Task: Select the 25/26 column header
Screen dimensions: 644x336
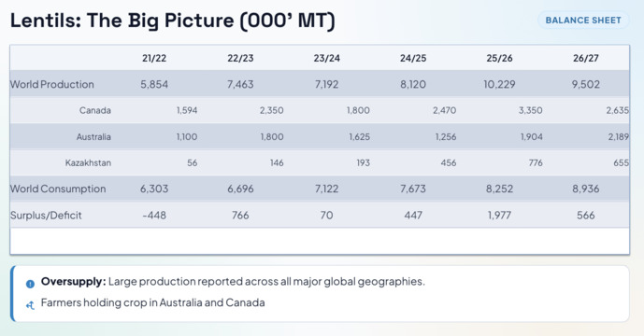Action: [x=499, y=58]
